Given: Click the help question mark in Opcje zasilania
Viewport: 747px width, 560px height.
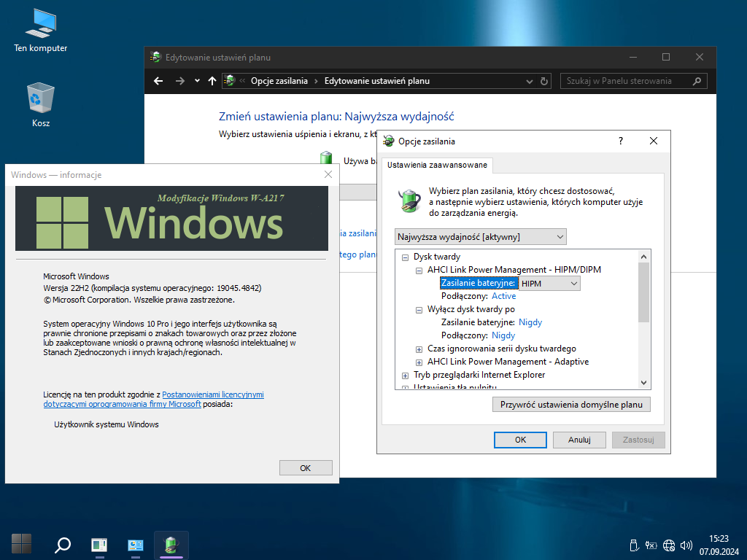Looking at the screenshot, I should point(621,141).
